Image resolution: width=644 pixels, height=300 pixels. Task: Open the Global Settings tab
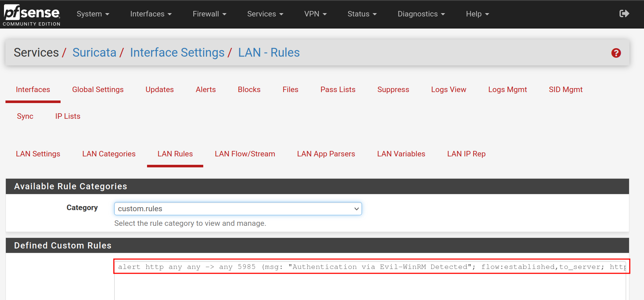tap(98, 90)
